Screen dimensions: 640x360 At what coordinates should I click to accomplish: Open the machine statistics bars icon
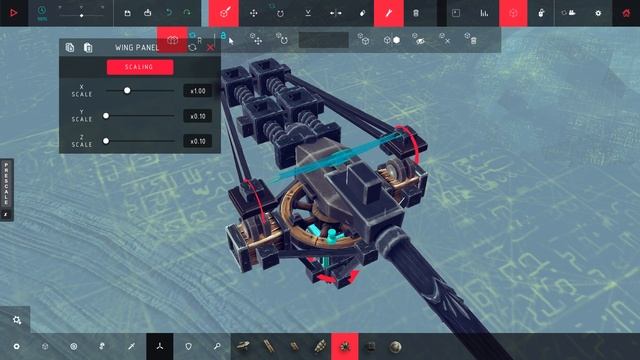pos(484,13)
